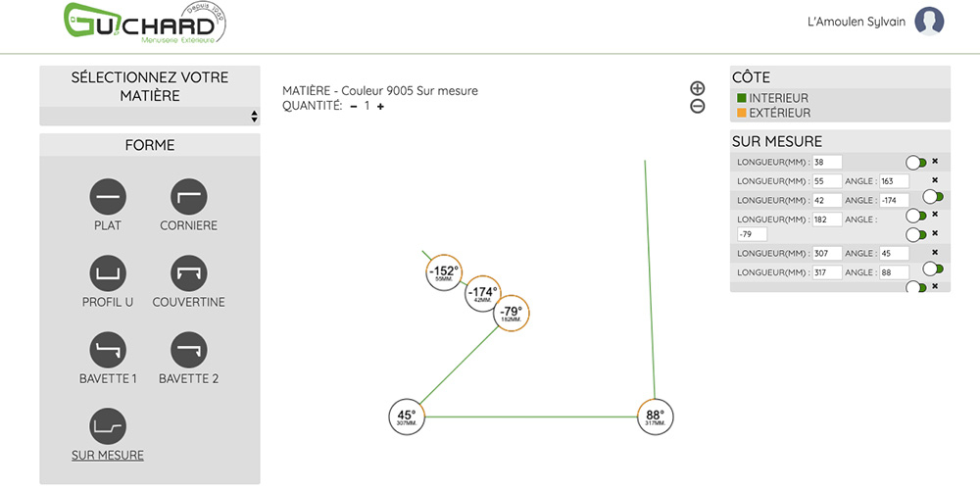This screenshot has height=490, width=980.
Task: Zoom out with the minus magnifier icon
Action: coord(698,107)
